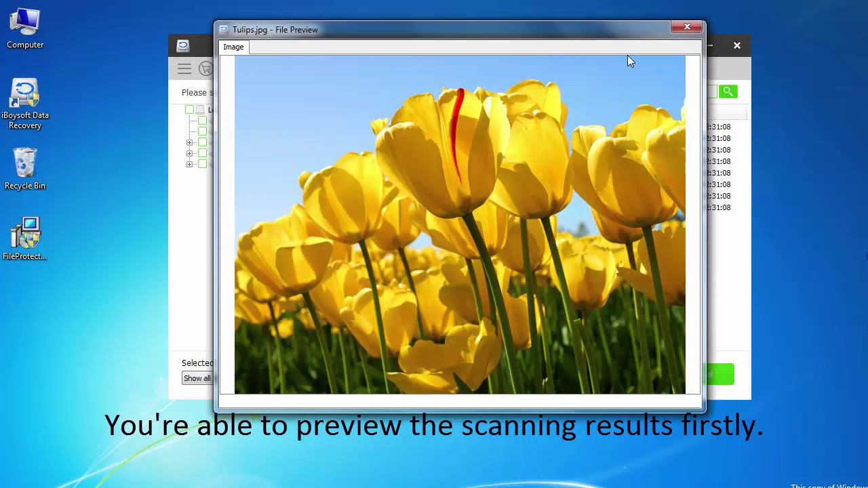Tick the checkbox beside the middle plus expander
The height and width of the screenshot is (488, 868).
pyautogui.click(x=202, y=153)
